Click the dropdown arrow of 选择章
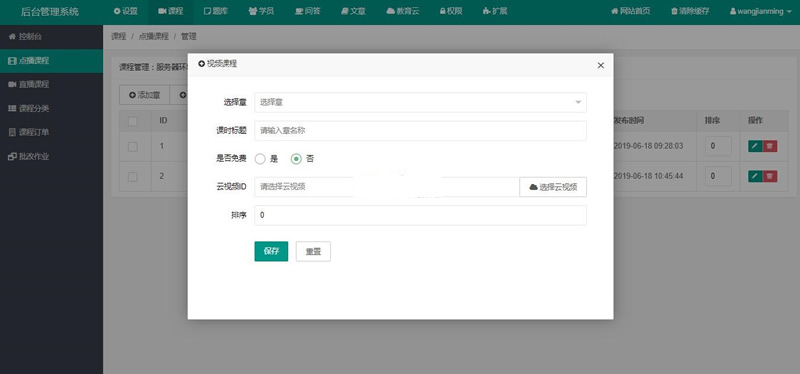800x374 pixels. click(x=578, y=102)
